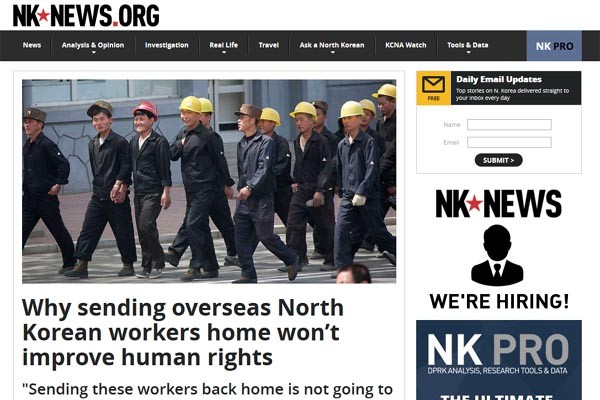This screenshot has width=600, height=400.
Task: Click the Email input field
Action: pyautogui.click(x=509, y=142)
